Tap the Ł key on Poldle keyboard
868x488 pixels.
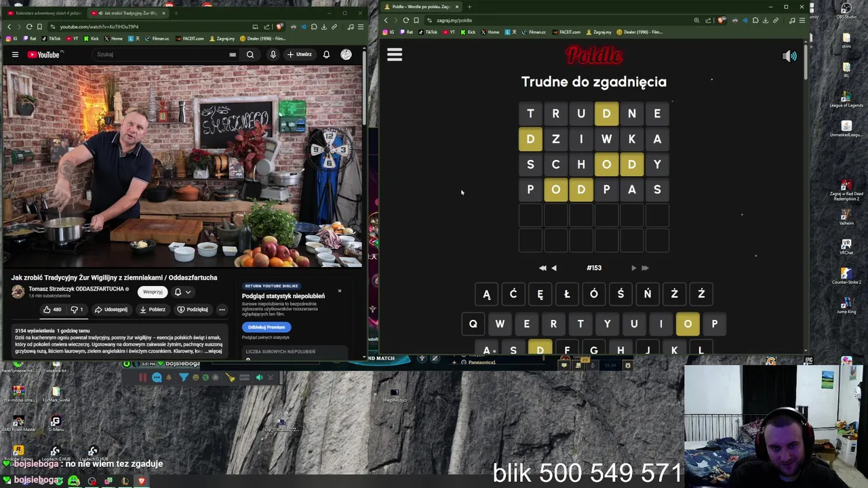coord(567,294)
